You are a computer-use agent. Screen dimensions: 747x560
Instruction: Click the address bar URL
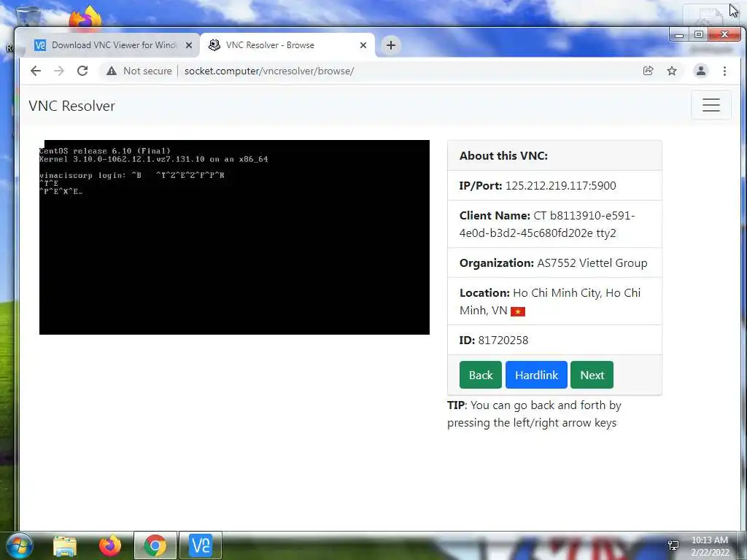pyautogui.click(x=269, y=71)
